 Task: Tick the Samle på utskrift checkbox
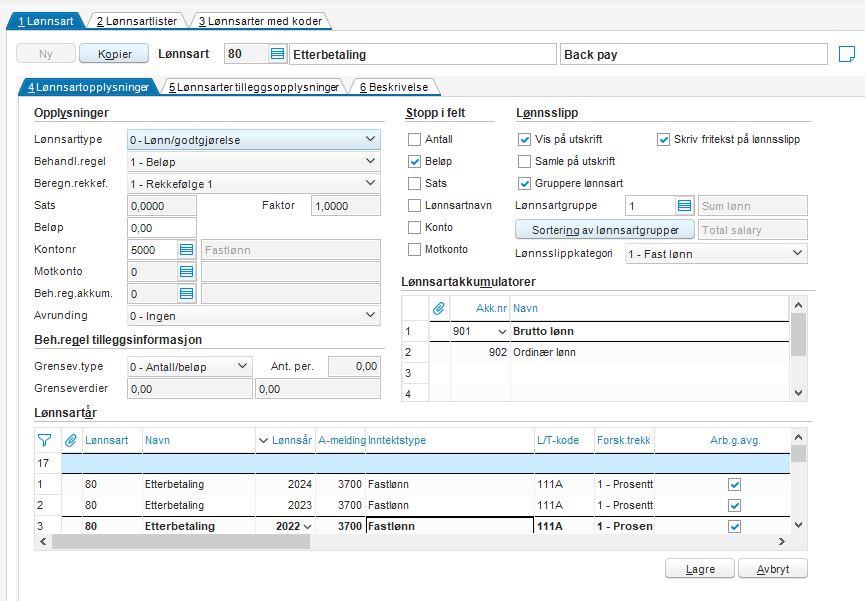coord(525,162)
